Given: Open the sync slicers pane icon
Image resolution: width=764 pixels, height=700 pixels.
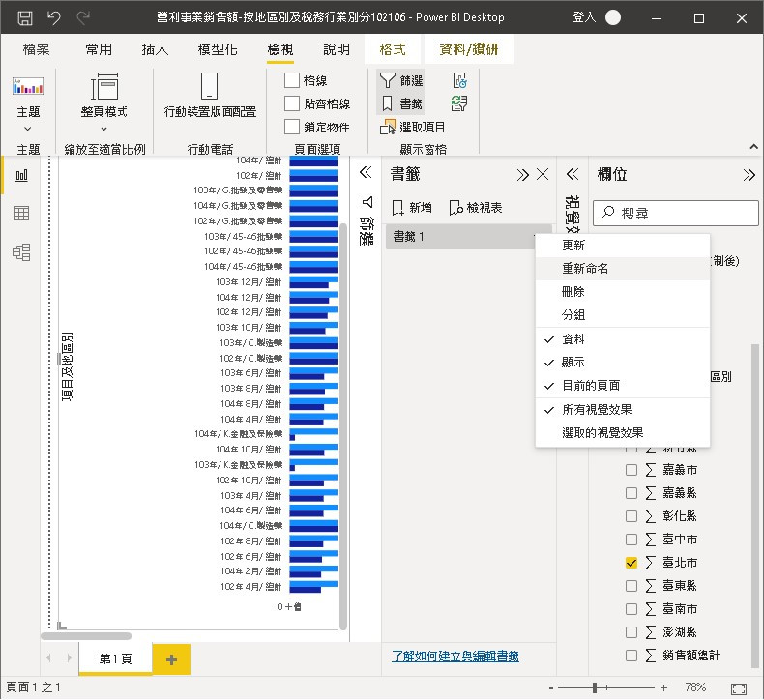Looking at the screenshot, I should point(459,103).
